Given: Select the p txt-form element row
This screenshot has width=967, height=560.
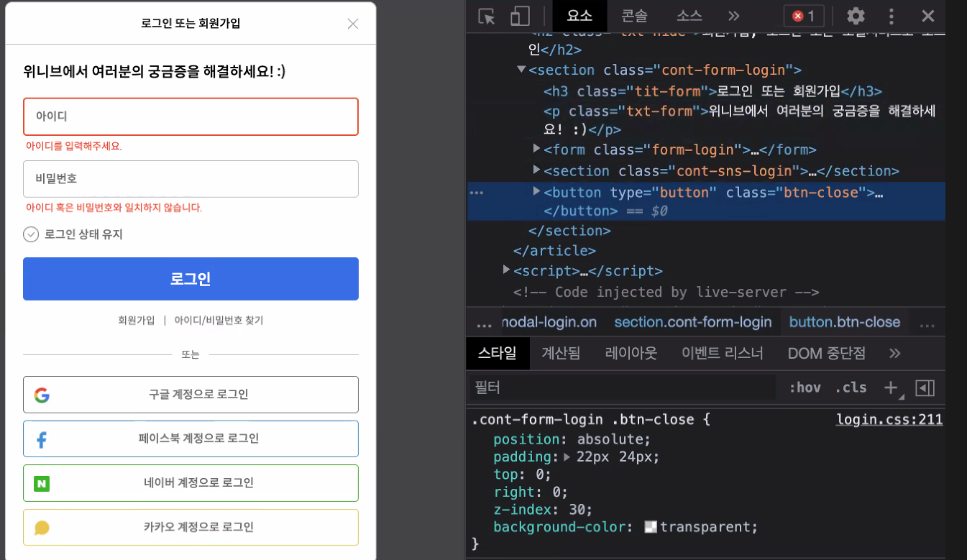Looking at the screenshot, I should click(739, 120).
